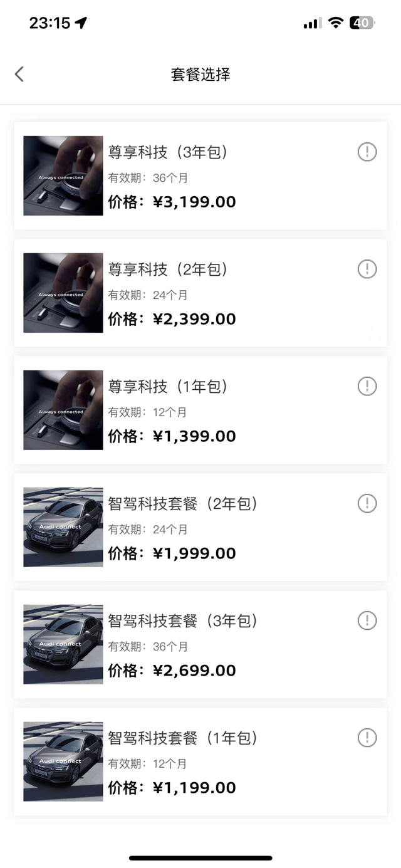Tap thumbnail of 尊享科技（1年包）
Viewport: 401px width, 868px height.
[x=63, y=410]
